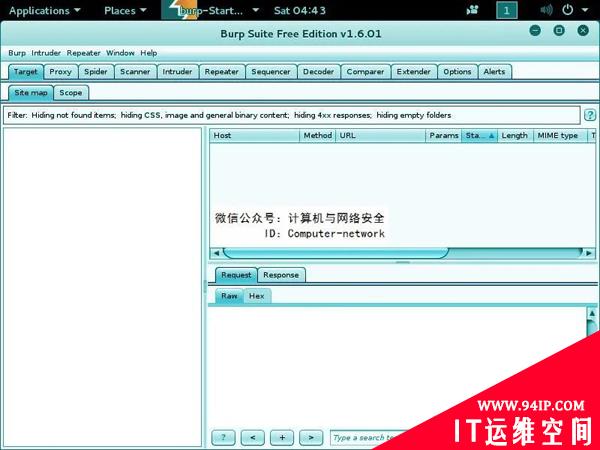
Task: Go to next search match '>' button
Action: (x=311, y=437)
